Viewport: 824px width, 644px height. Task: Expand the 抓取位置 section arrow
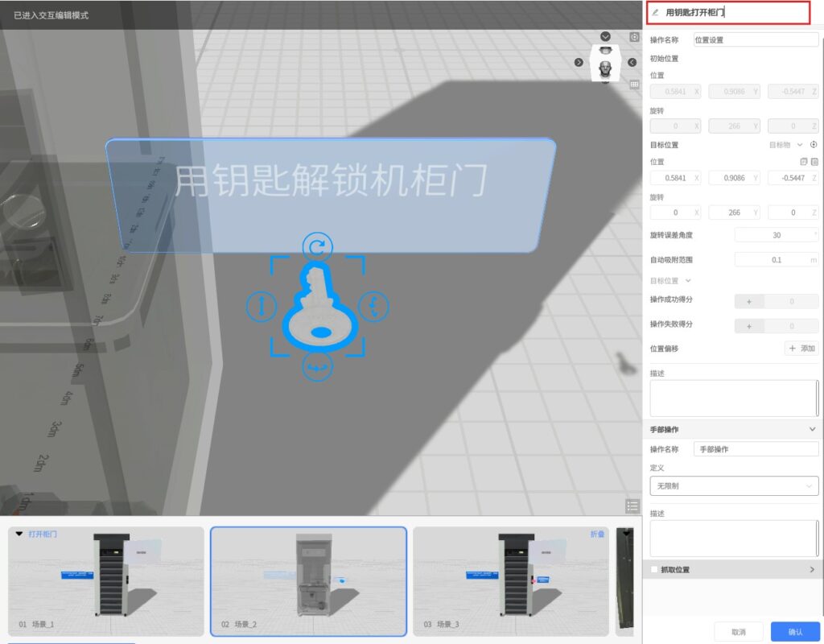click(811, 570)
